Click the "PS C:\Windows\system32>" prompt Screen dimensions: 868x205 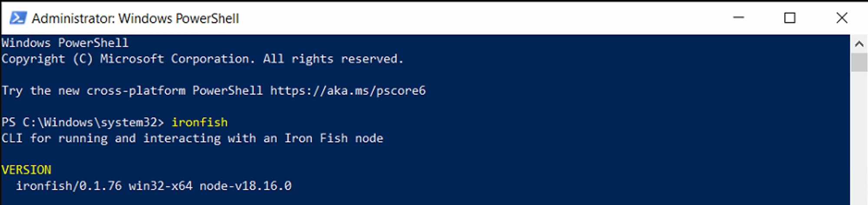tap(82, 122)
